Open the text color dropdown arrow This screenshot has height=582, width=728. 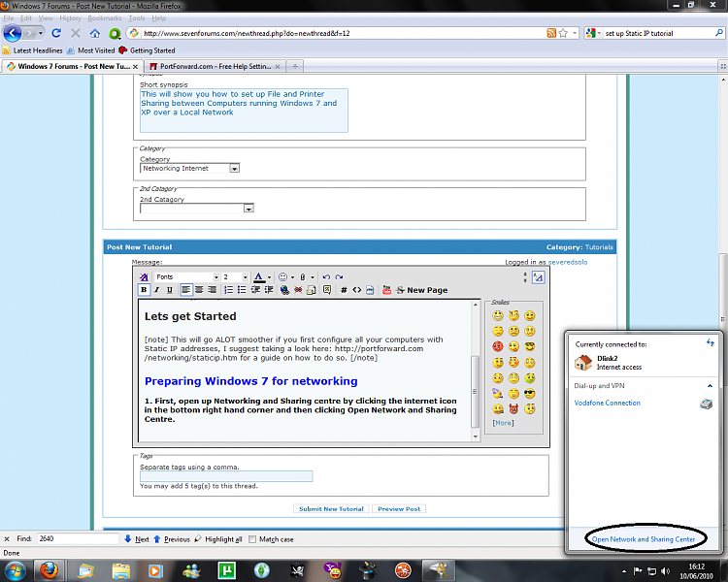coord(269,277)
